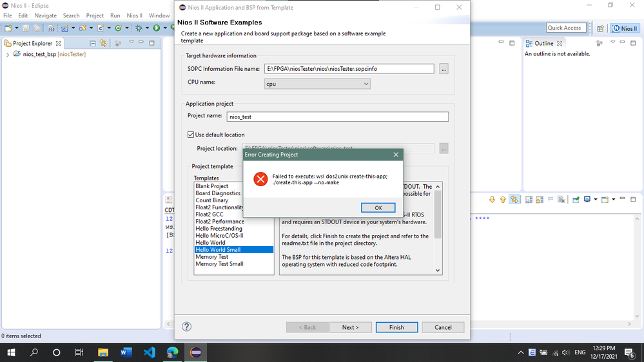The width and height of the screenshot is (644, 362).
Task: Open the Nios II menu
Action: 134,15
